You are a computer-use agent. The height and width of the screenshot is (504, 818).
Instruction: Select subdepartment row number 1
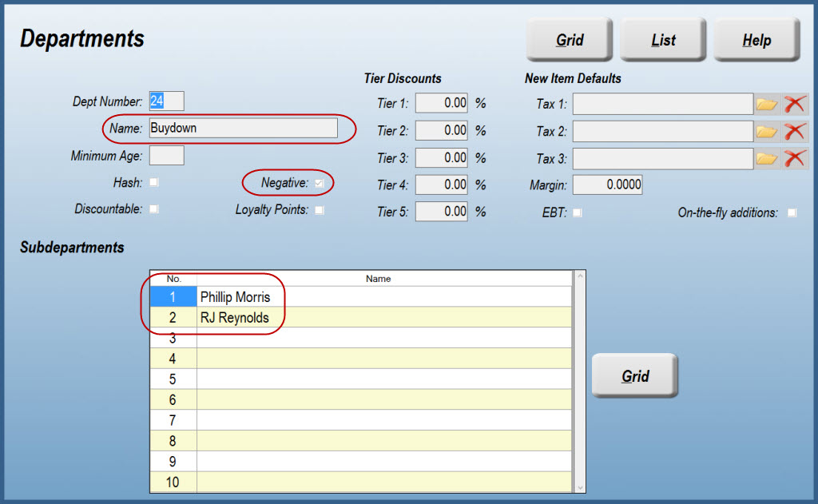pos(173,297)
